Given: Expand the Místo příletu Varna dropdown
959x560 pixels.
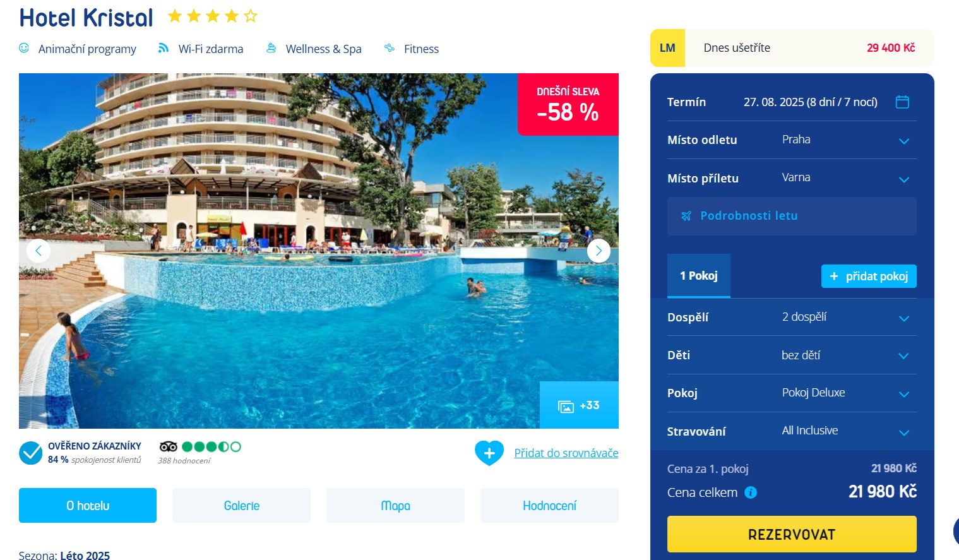Looking at the screenshot, I should tap(792, 178).
